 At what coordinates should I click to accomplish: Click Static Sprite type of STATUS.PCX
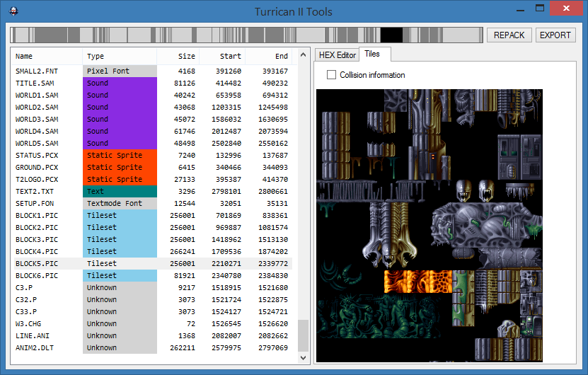[120, 155]
